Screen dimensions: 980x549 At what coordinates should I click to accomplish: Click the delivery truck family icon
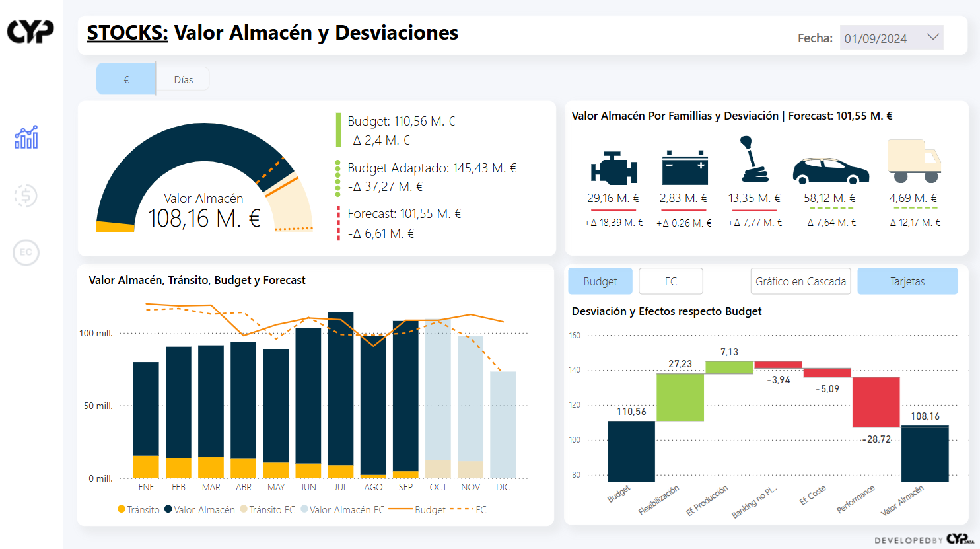coord(914,161)
